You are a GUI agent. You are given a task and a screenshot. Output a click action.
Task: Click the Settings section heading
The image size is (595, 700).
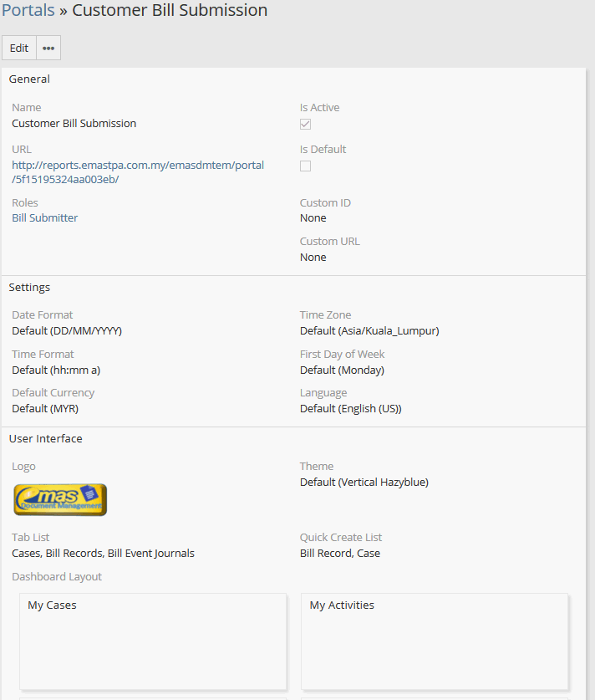pos(29,287)
